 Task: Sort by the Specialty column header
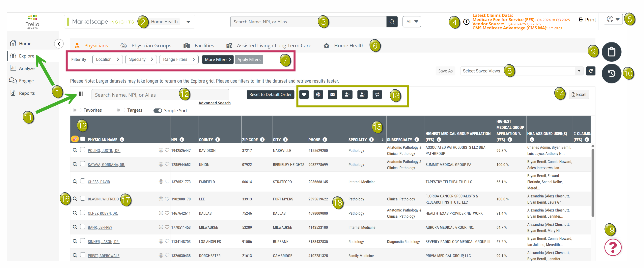coord(357,140)
